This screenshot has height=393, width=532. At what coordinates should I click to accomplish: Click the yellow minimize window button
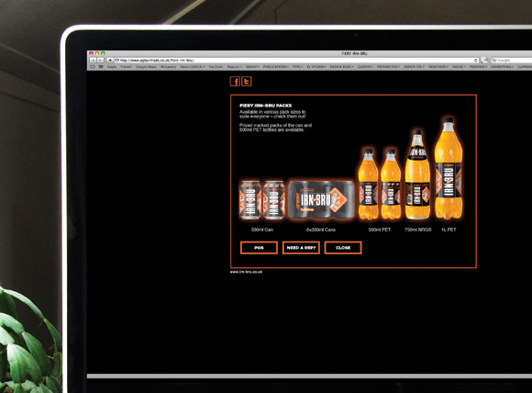pyautogui.click(x=97, y=53)
